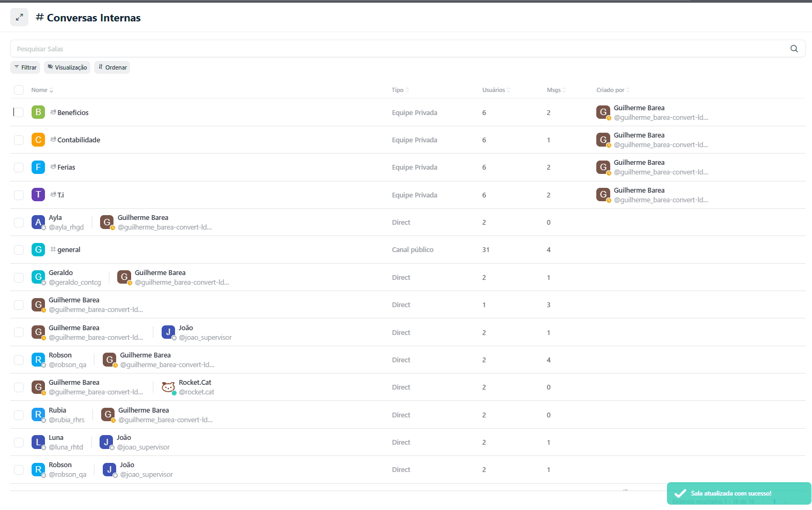This screenshot has width=812, height=510.
Task: Click the search magnifier icon
Action: [x=794, y=49]
